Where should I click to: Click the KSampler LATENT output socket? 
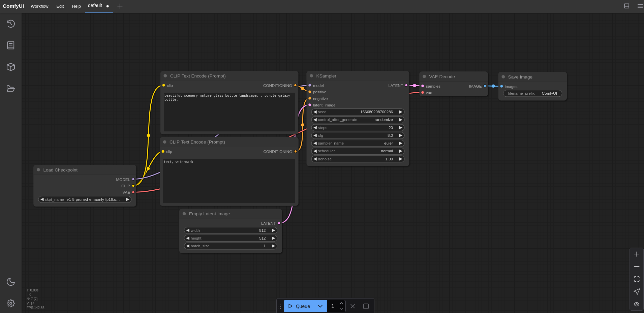pos(406,85)
